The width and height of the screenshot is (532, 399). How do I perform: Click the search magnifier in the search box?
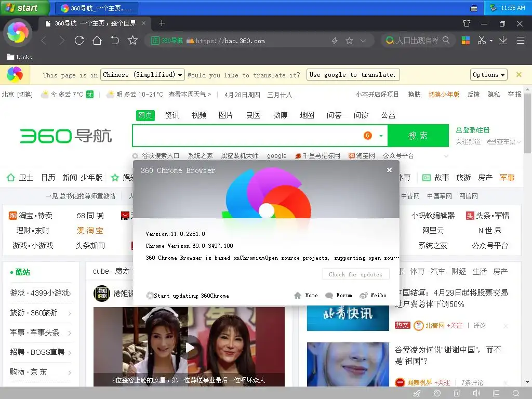coord(446,41)
